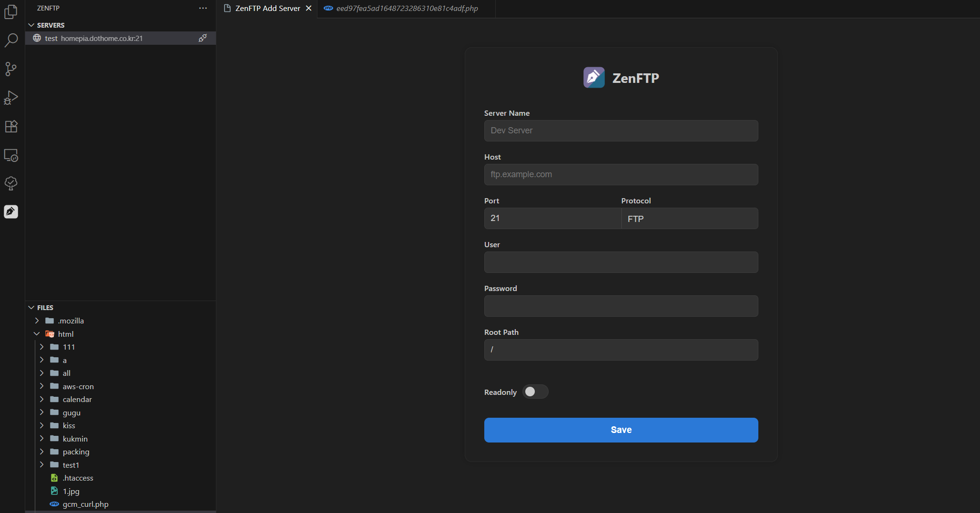The image size is (980, 513).
Task: Close the ZenFTP Add Server tab
Action: (x=308, y=8)
